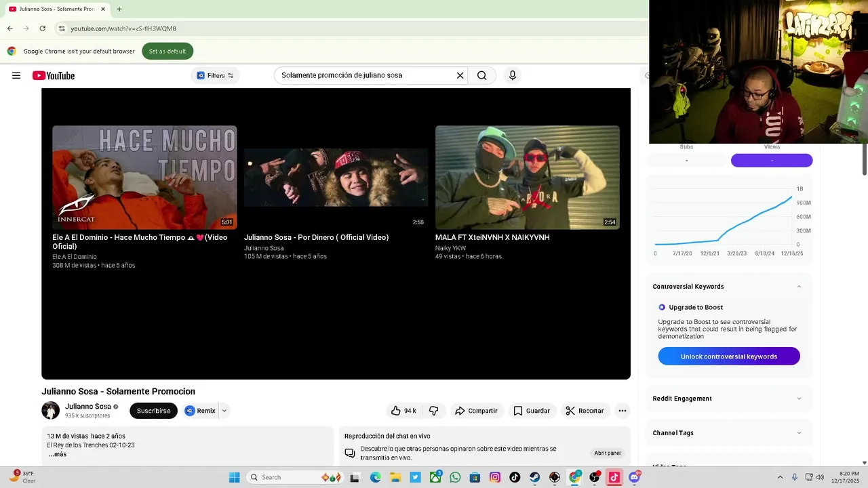868x488 pixels.
Task: Click the browser forward arrow
Action: [26, 28]
